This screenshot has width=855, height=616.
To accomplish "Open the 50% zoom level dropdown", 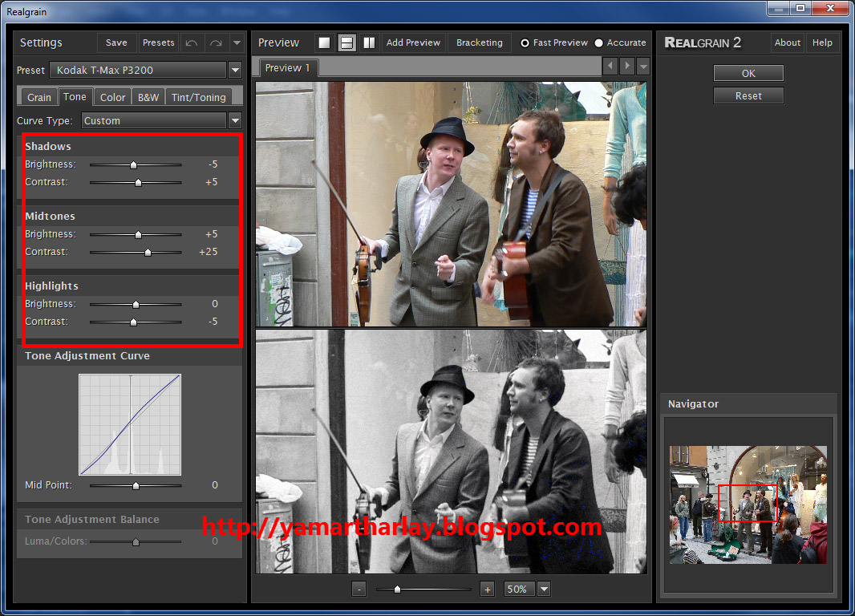I will pos(543,589).
